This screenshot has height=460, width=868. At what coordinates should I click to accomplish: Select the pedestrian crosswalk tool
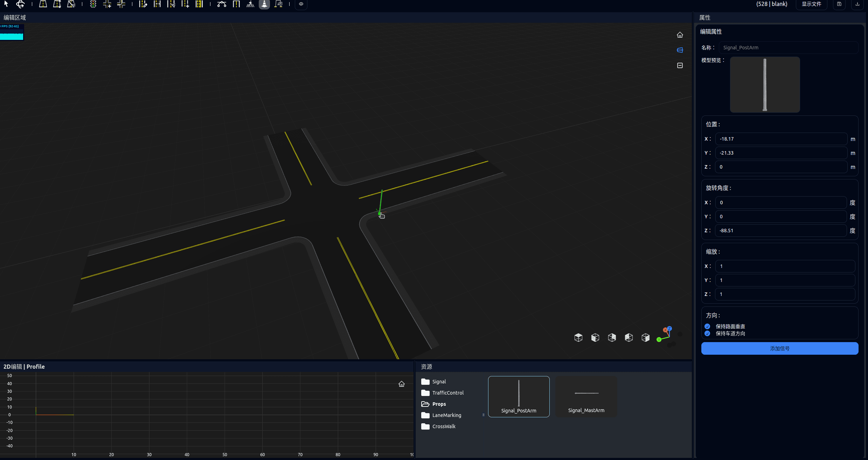(x=250, y=4)
